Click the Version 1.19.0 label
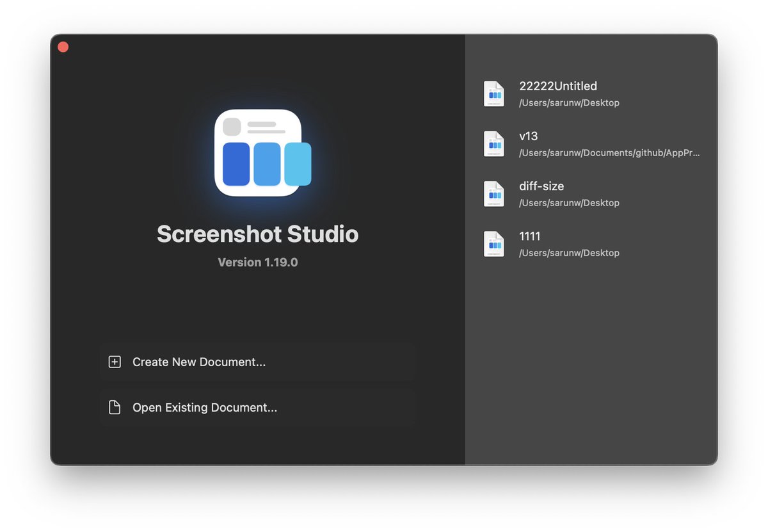The width and height of the screenshot is (768, 532). pyautogui.click(x=258, y=262)
